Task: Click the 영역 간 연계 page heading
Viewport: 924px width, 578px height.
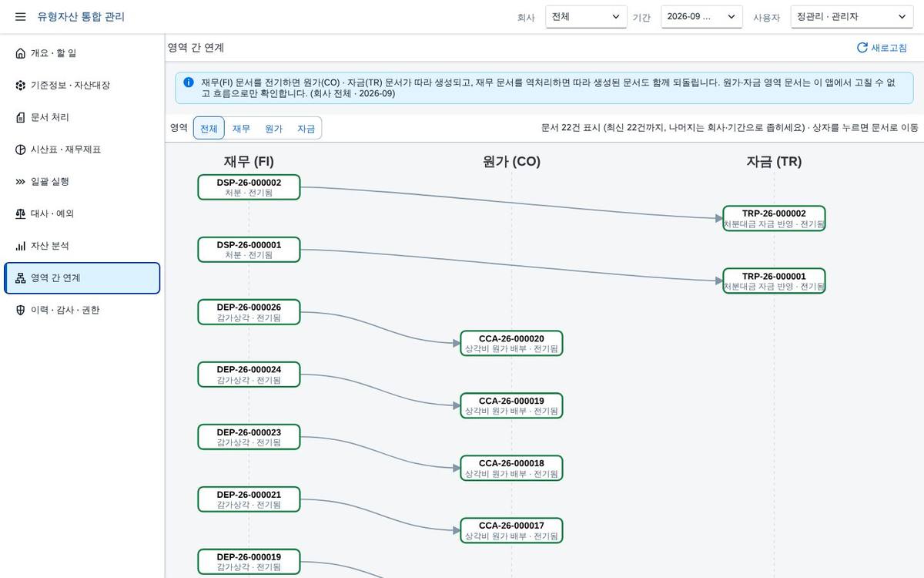Action: click(196, 48)
